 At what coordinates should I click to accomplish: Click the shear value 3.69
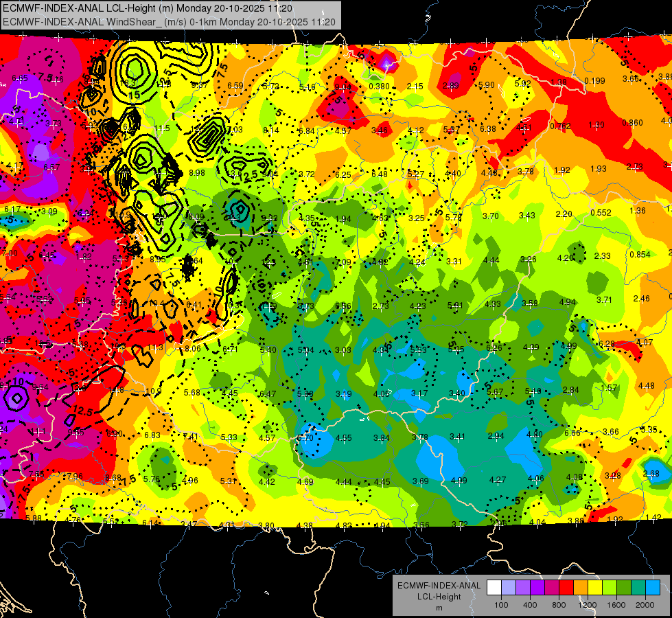tap(420, 481)
